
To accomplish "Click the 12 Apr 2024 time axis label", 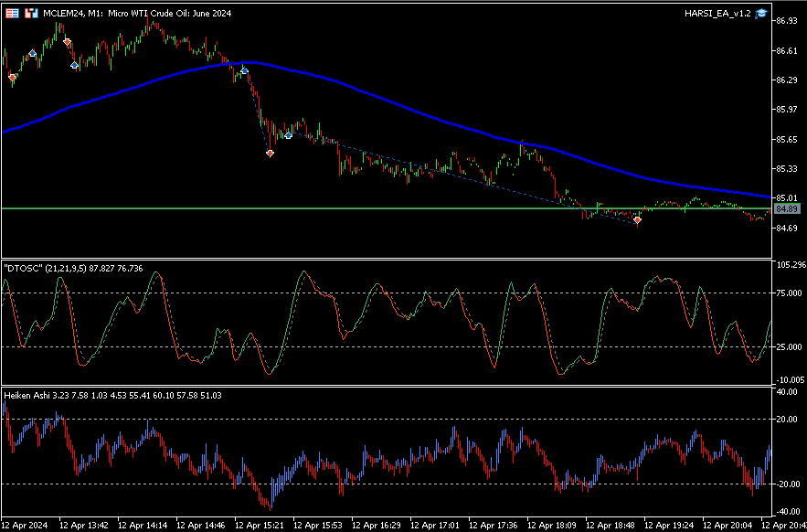I will 25,526.
